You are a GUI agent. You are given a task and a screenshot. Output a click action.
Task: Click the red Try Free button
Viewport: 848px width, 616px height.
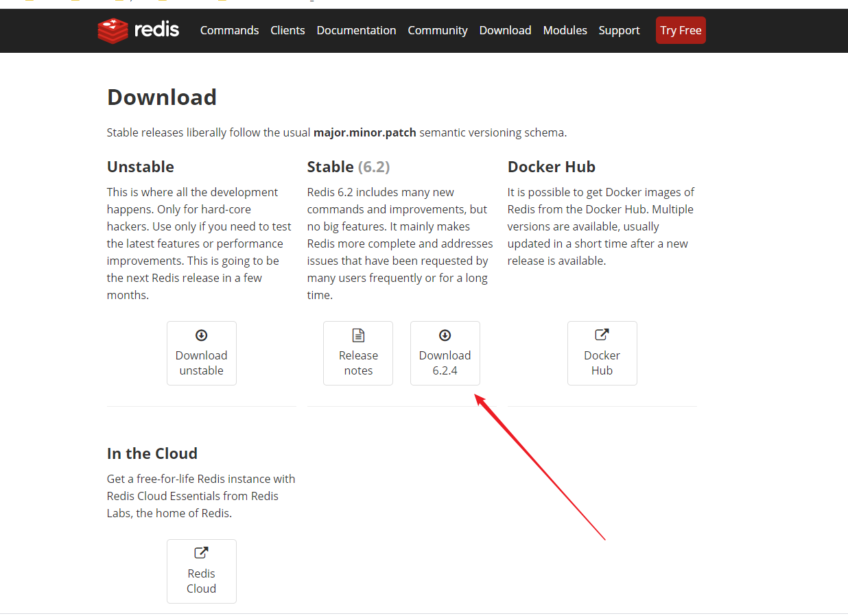[681, 30]
